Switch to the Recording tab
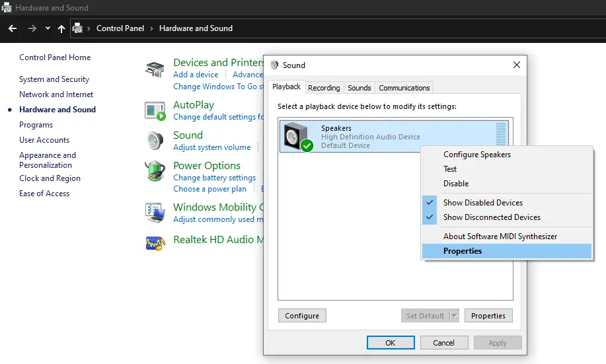 coord(324,88)
